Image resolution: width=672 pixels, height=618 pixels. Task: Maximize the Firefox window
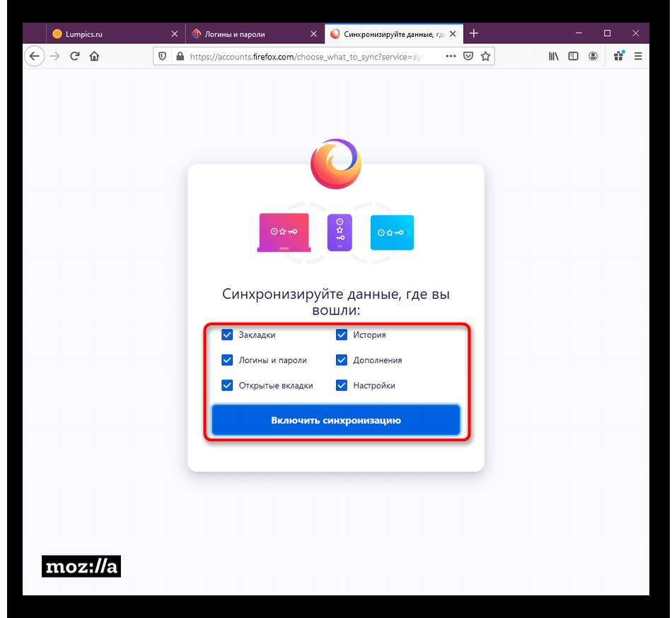tap(607, 33)
